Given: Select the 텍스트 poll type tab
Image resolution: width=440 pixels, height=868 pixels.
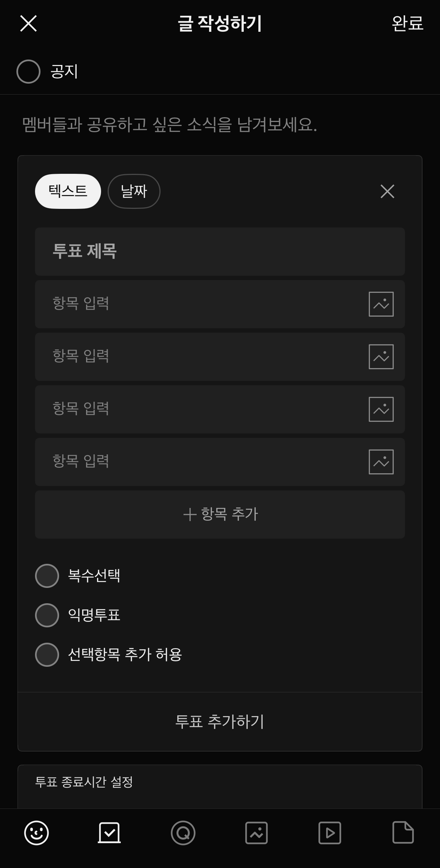Looking at the screenshot, I should coord(68,191).
